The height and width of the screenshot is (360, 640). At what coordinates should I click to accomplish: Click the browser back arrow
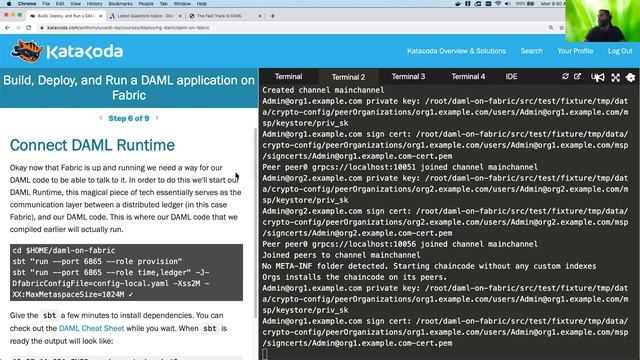tap(7, 28)
